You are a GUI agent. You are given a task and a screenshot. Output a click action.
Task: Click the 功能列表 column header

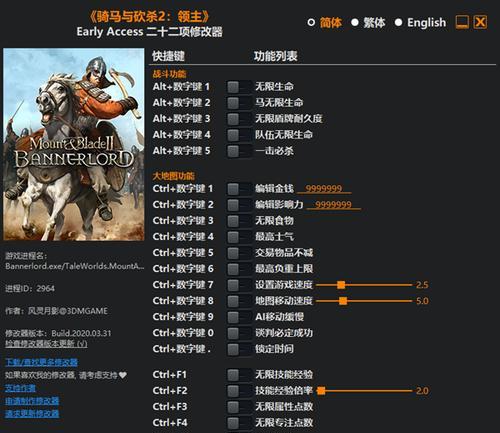(x=276, y=56)
